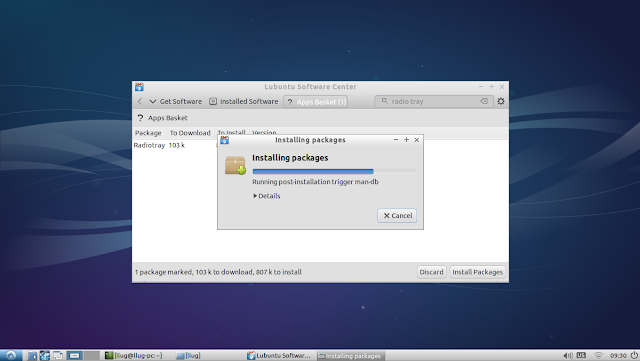Click the Discard button
Screen dimensions: 640x361
(431, 272)
